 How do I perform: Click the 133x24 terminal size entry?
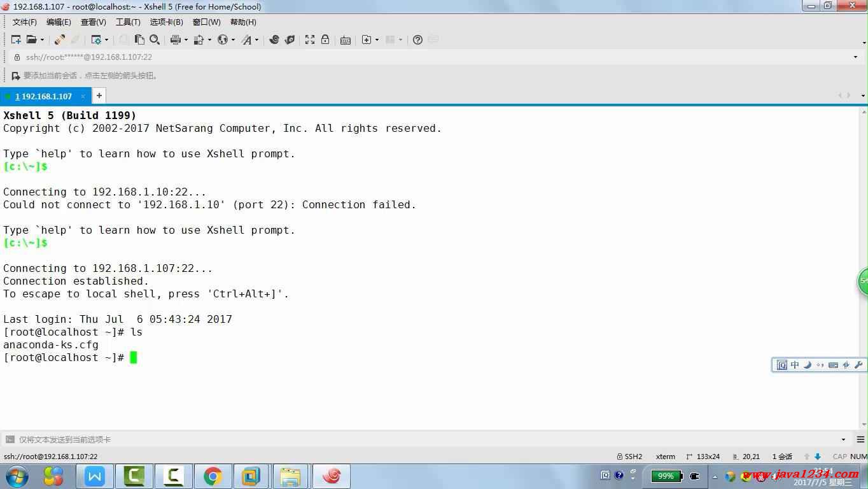(x=703, y=457)
